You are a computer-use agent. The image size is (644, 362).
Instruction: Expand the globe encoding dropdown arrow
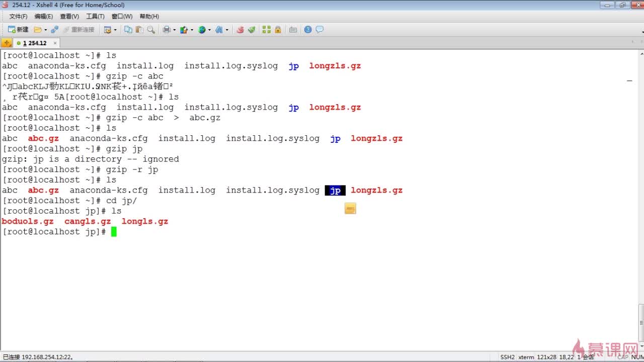tap(209, 30)
